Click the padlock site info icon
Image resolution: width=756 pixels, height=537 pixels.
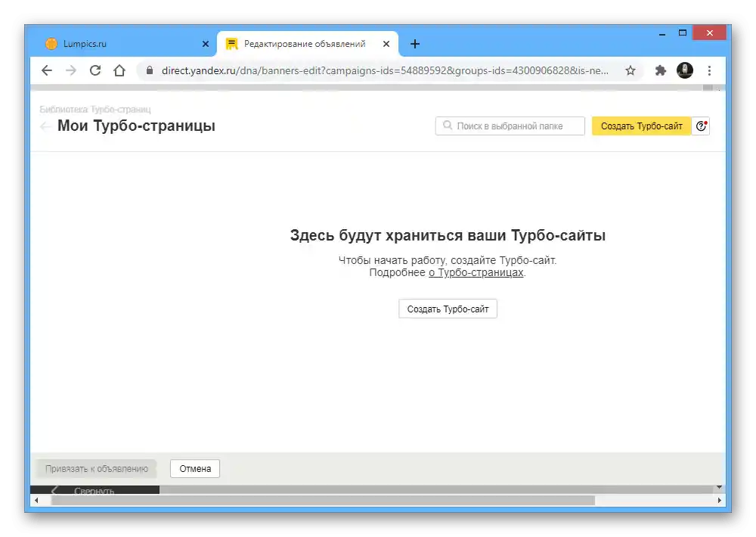tap(150, 70)
